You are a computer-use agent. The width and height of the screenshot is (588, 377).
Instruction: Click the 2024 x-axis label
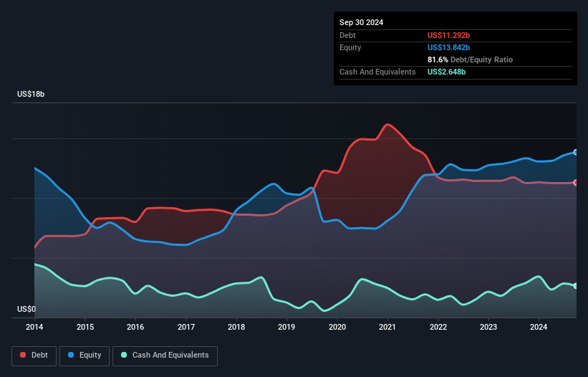click(x=539, y=327)
